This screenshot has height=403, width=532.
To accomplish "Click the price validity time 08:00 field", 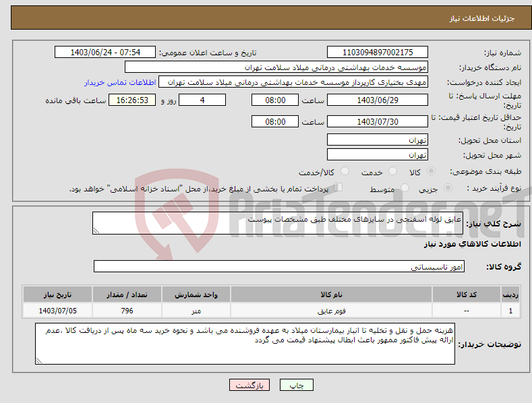I will (275, 121).
